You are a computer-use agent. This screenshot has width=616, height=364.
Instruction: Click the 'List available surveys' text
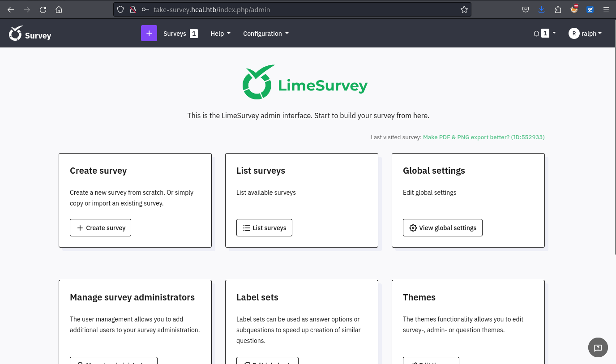click(x=266, y=193)
